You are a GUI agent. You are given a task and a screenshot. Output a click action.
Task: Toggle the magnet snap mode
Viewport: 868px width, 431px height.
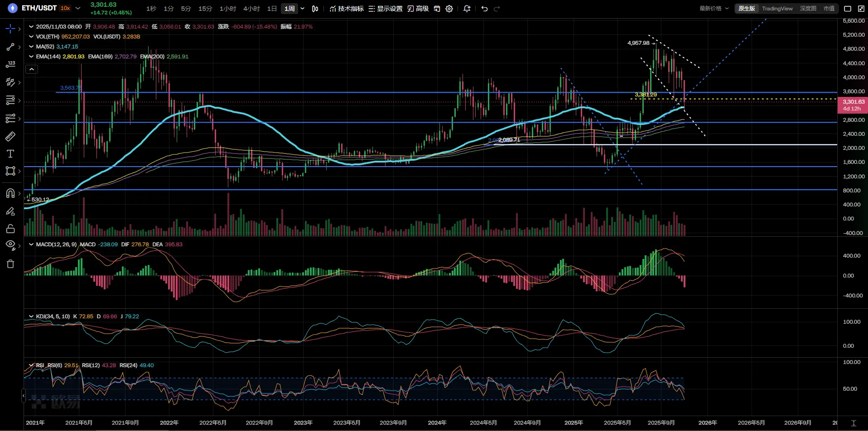(x=10, y=193)
